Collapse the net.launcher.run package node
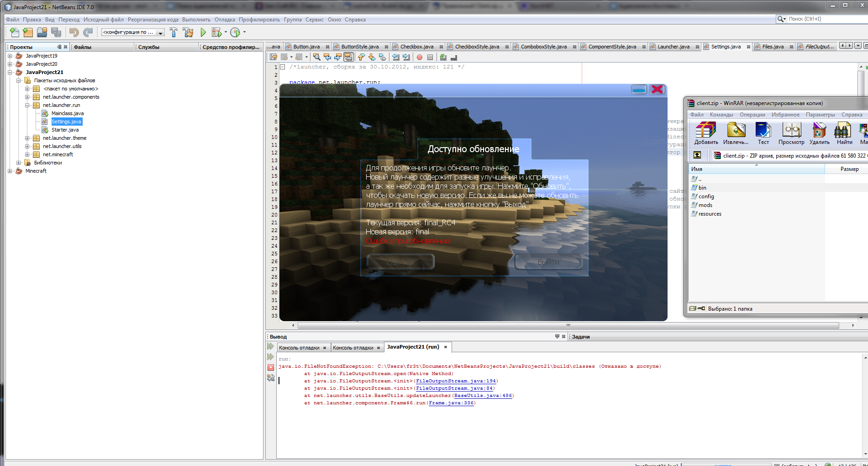The width and height of the screenshot is (868, 466). coord(27,105)
